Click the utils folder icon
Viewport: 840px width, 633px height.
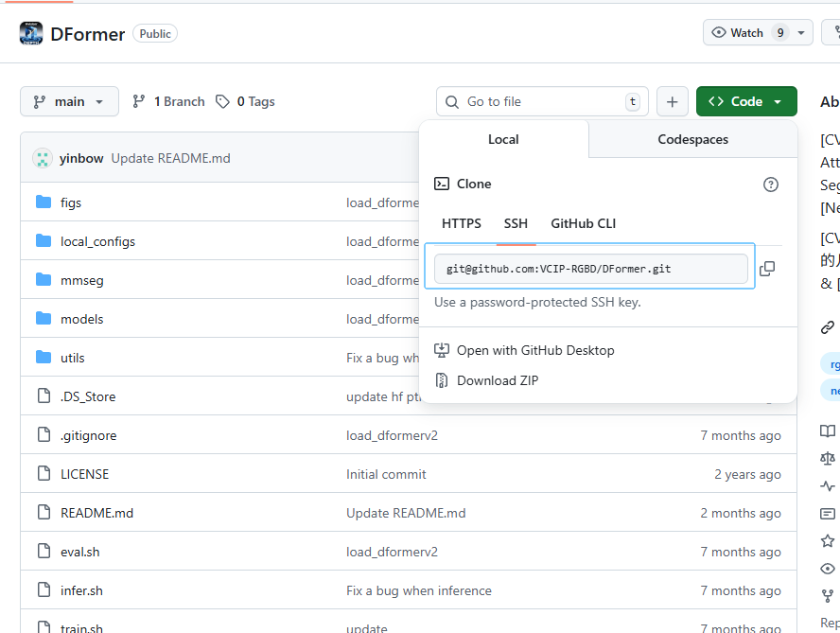click(x=44, y=357)
